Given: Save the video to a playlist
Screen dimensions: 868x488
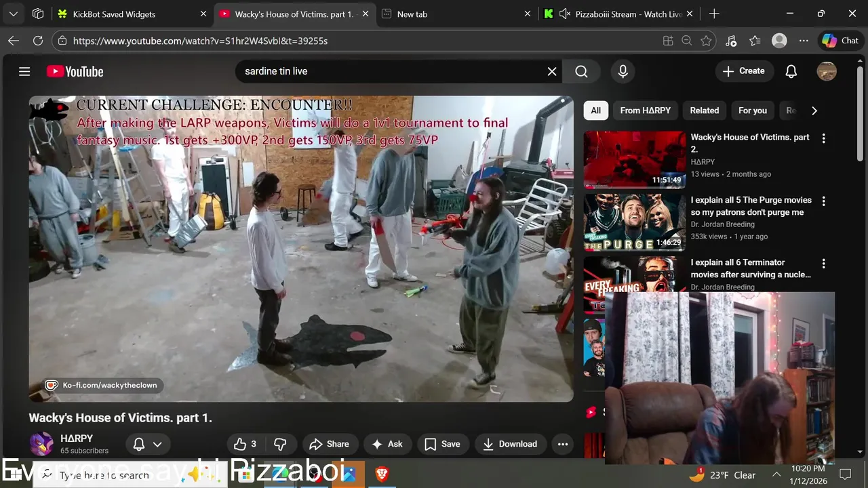Looking at the screenshot, I should tap(442, 444).
